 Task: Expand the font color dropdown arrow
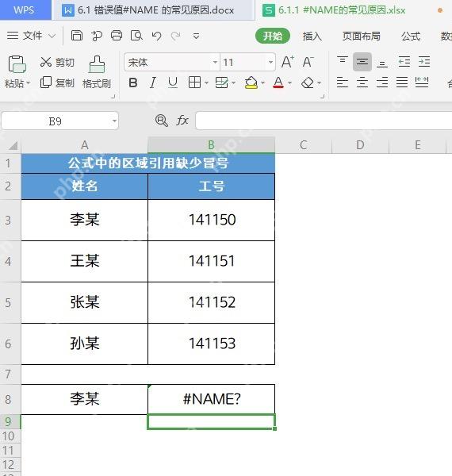point(289,83)
